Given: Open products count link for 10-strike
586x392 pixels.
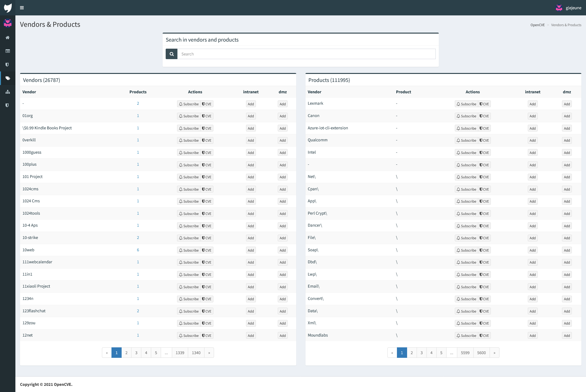Looking at the screenshot, I should click(x=138, y=238).
